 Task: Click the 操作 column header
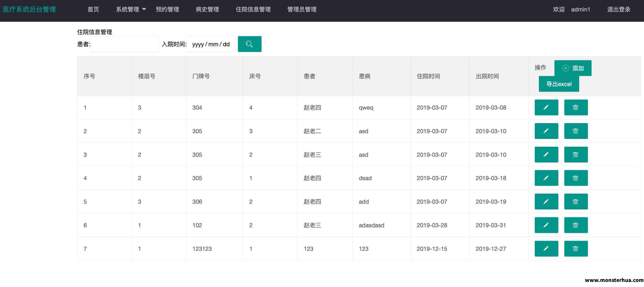click(540, 68)
